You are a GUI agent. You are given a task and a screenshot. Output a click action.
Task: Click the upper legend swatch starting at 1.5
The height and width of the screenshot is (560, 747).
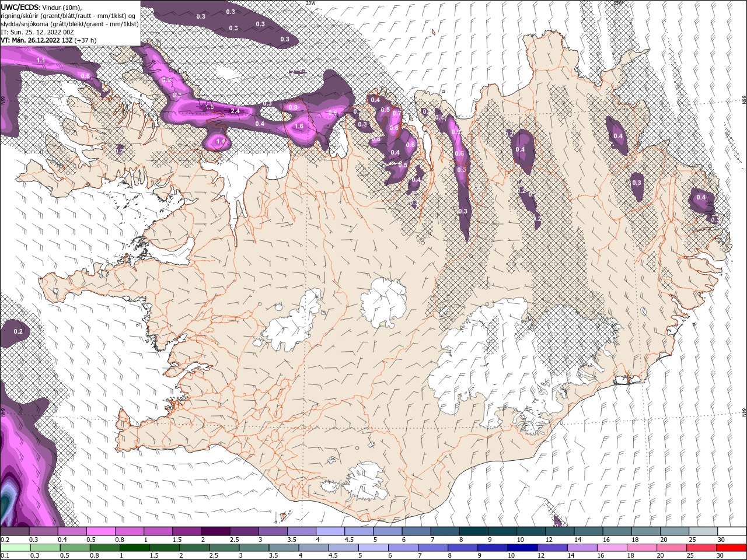click(x=186, y=531)
